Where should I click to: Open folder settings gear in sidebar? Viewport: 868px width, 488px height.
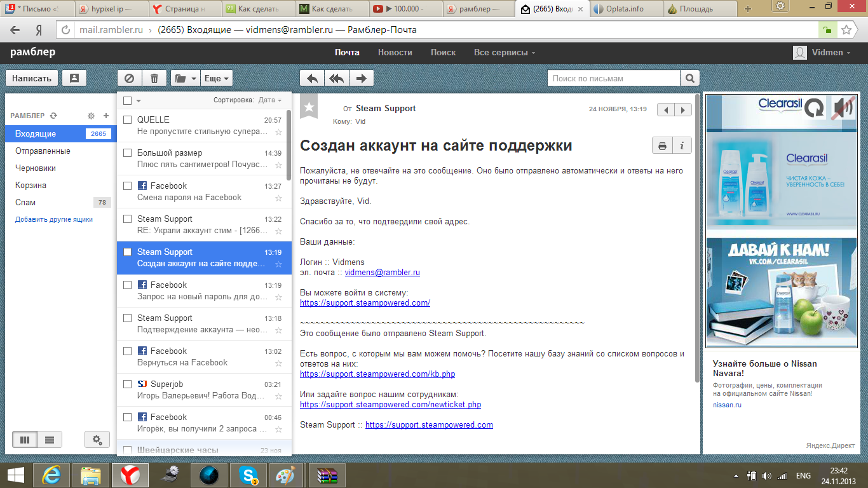pyautogui.click(x=91, y=116)
